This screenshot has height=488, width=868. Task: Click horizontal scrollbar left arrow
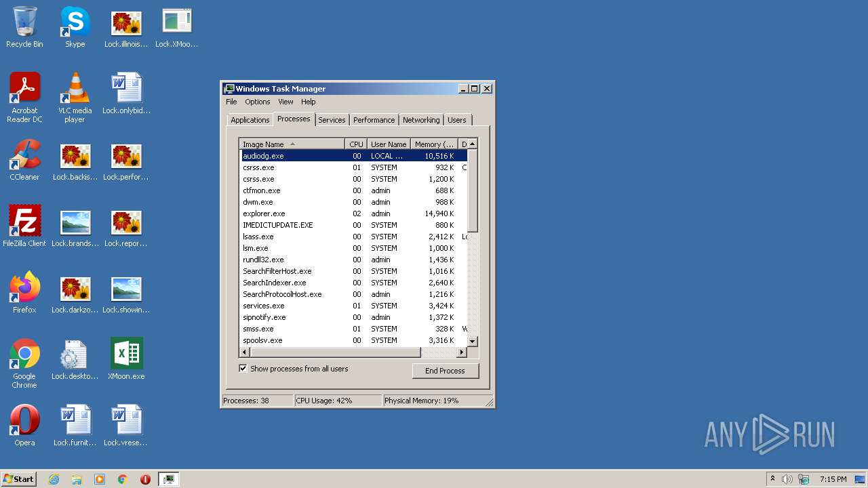tap(245, 352)
